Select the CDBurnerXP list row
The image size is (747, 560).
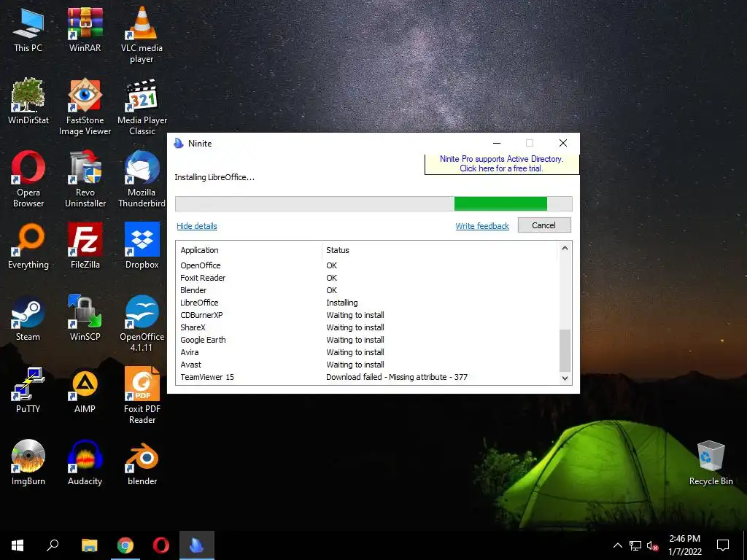[x=367, y=315]
